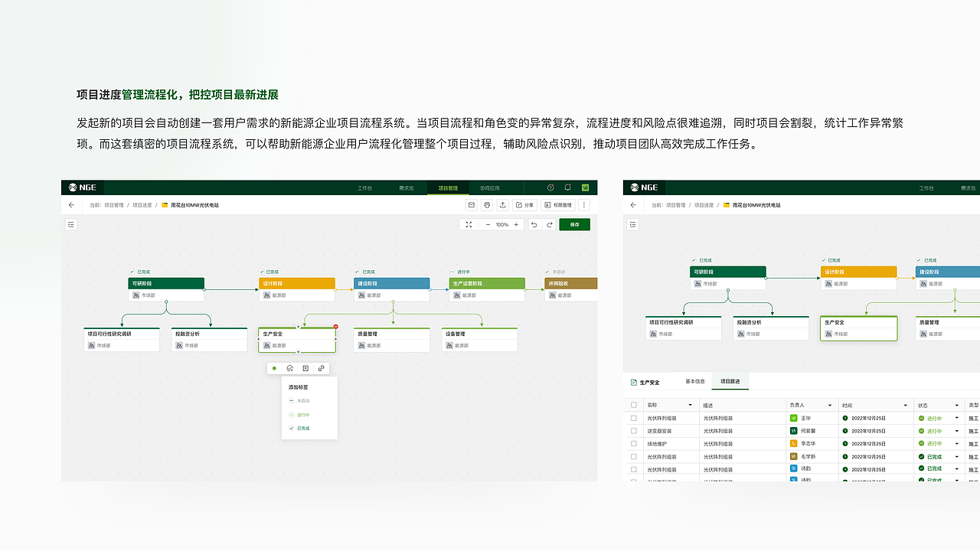Click the NGE logo in left window
This screenshot has height=551, width=980.
click(x=83, y=187)
